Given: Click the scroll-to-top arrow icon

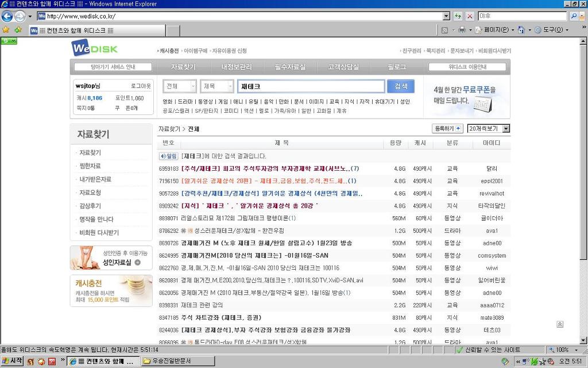Looking at the screenshot, I should (560, 324).
